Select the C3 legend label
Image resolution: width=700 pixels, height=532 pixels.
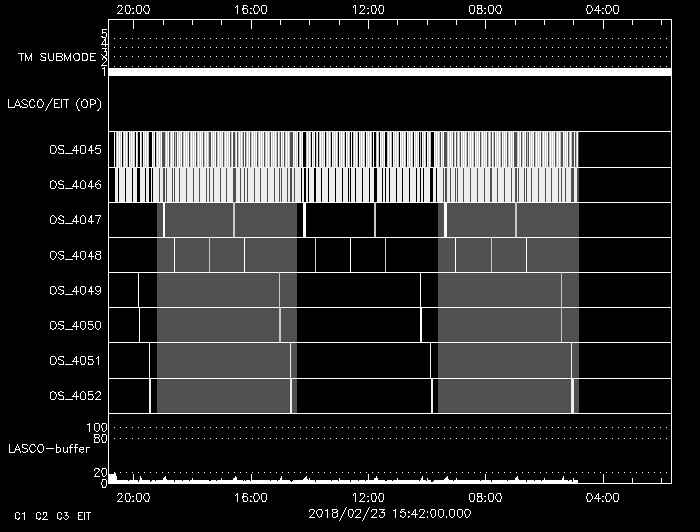[62, 516]
